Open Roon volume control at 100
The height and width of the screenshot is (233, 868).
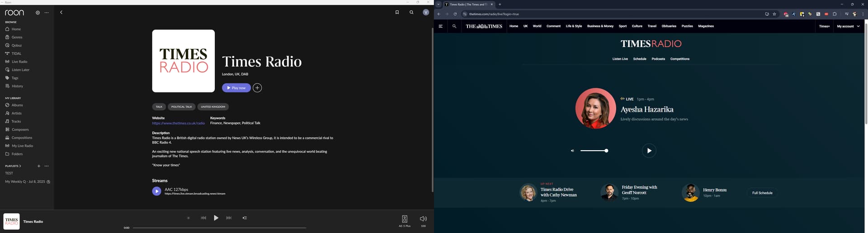pos(423,219)
